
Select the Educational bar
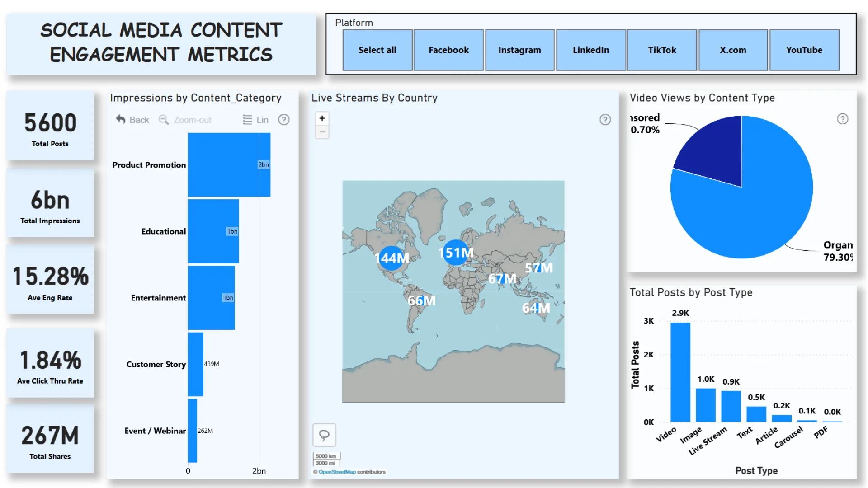tap(213, 231)
